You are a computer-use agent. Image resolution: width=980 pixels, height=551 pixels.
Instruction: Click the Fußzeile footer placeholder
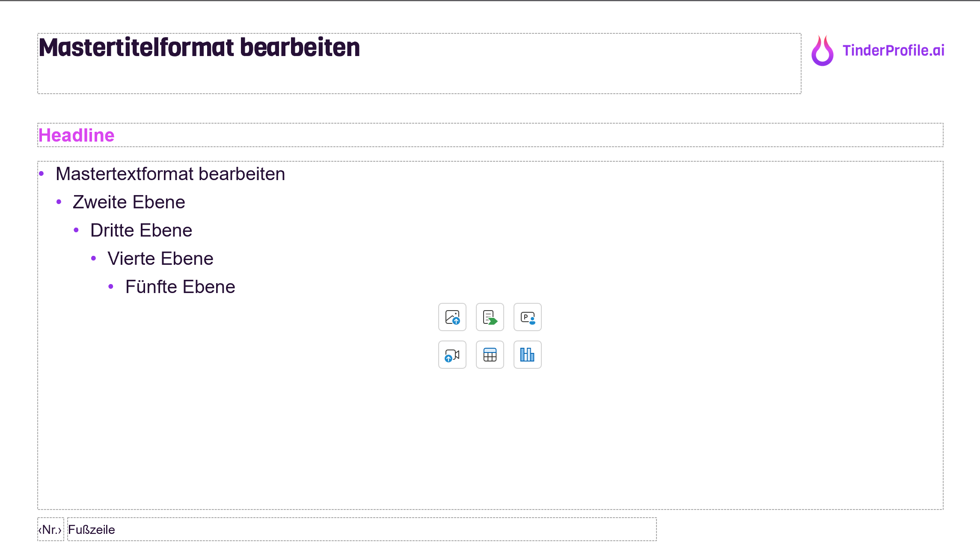coord(92,530)
